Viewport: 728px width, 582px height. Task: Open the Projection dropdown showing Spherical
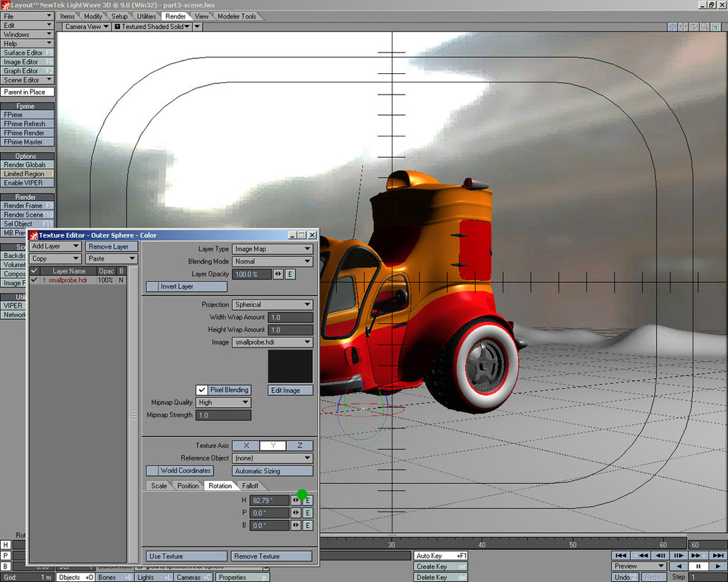(271, 304)
